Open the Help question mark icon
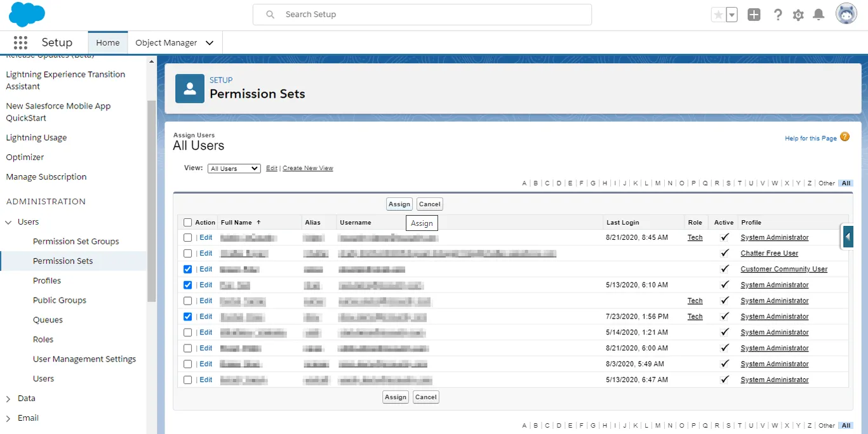 click(x=777, y=15)
